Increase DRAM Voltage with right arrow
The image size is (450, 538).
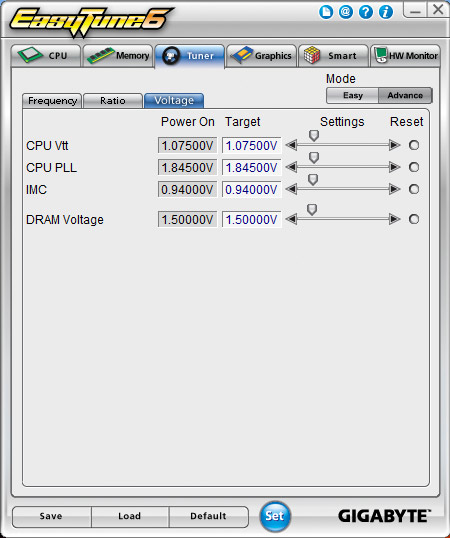[394, 219]
